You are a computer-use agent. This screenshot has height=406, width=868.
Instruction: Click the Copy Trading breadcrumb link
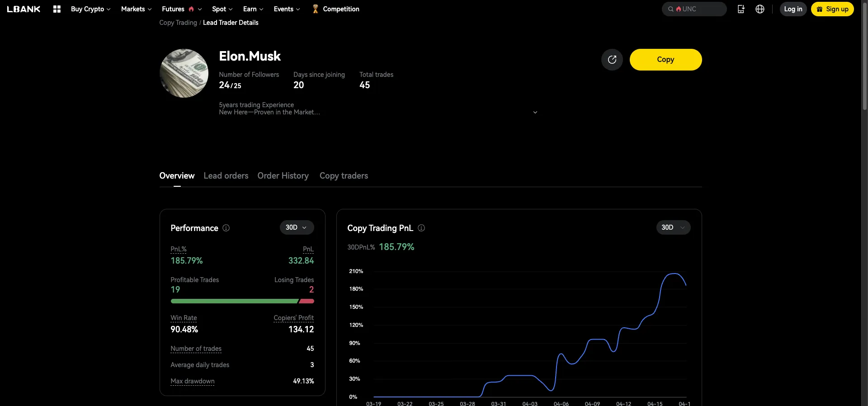(178, 23)
